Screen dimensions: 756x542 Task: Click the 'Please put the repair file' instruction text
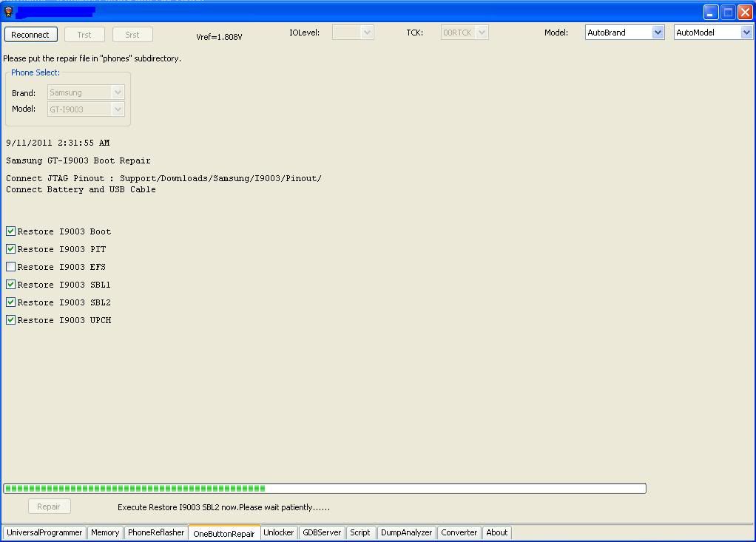tap(92, 58)
